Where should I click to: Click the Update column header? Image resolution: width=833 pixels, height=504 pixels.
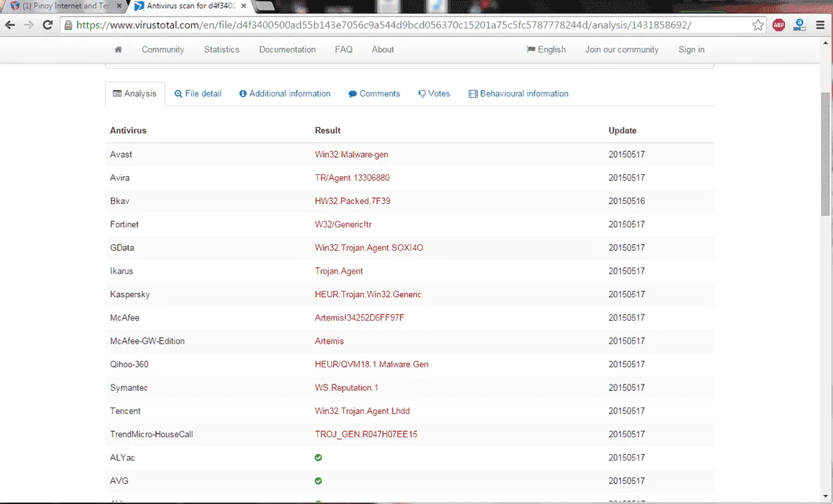[x=622, y=131]
